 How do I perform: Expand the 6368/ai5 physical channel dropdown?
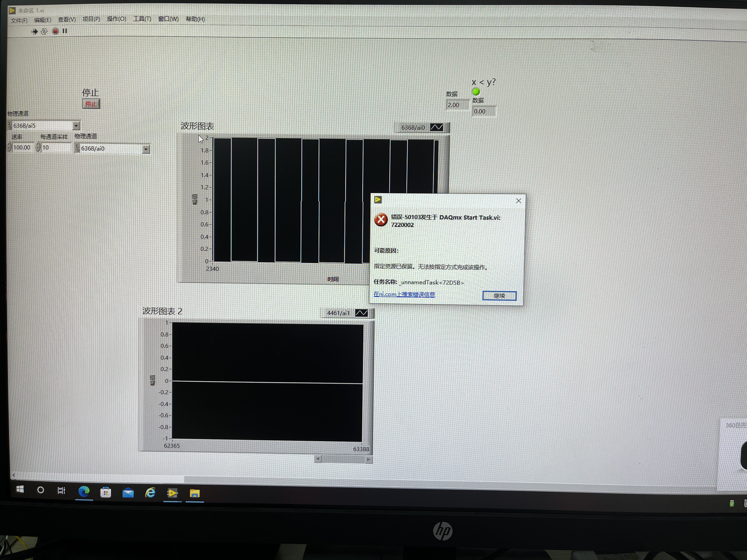click(x=76, y=126)
